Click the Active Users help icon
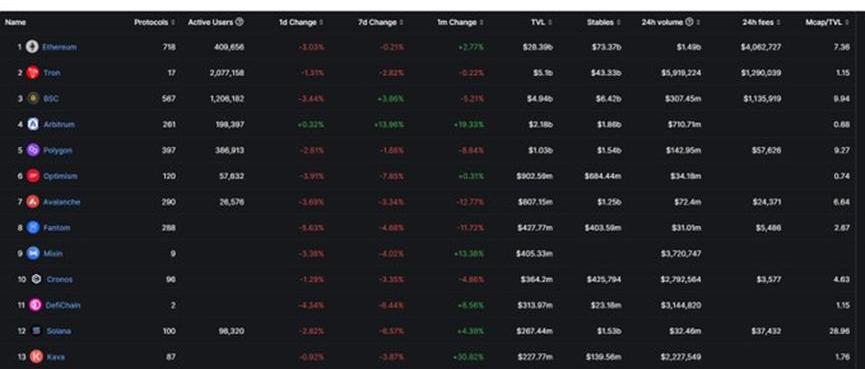This screenshot has height=369, width=865. point(239,22)
